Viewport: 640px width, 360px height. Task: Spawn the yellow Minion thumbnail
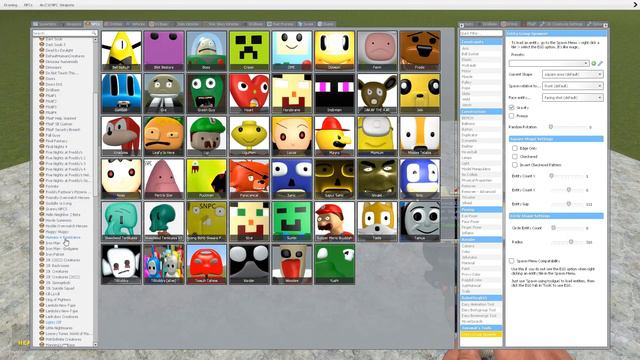377,136
